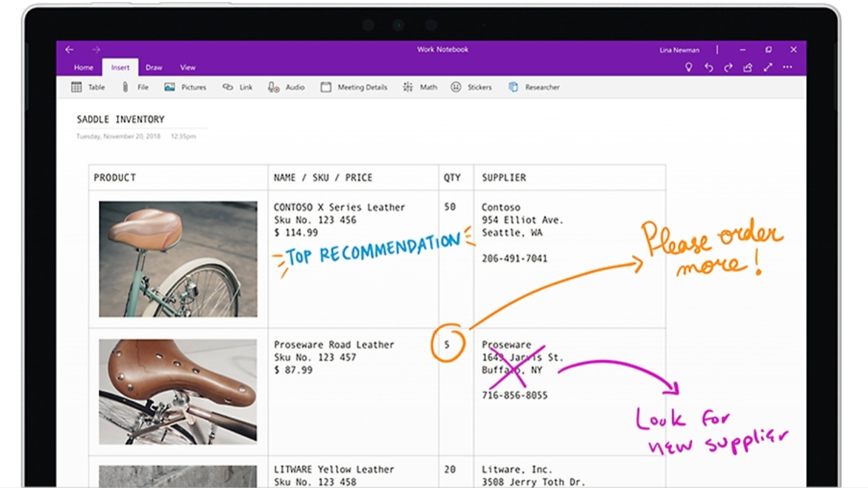Click the Pictures image icon
868x488 pixels.
[169, 87]
